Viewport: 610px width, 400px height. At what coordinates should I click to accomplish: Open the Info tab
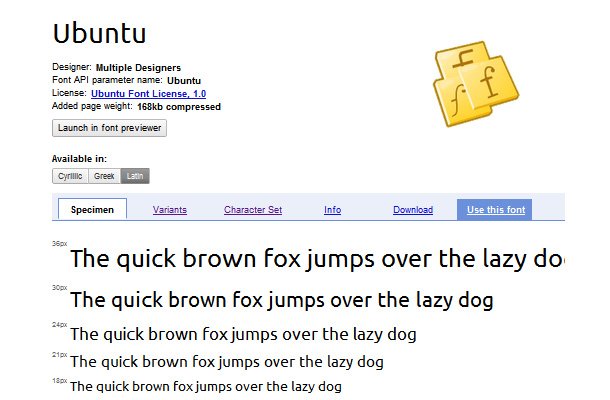coord(333,210)
